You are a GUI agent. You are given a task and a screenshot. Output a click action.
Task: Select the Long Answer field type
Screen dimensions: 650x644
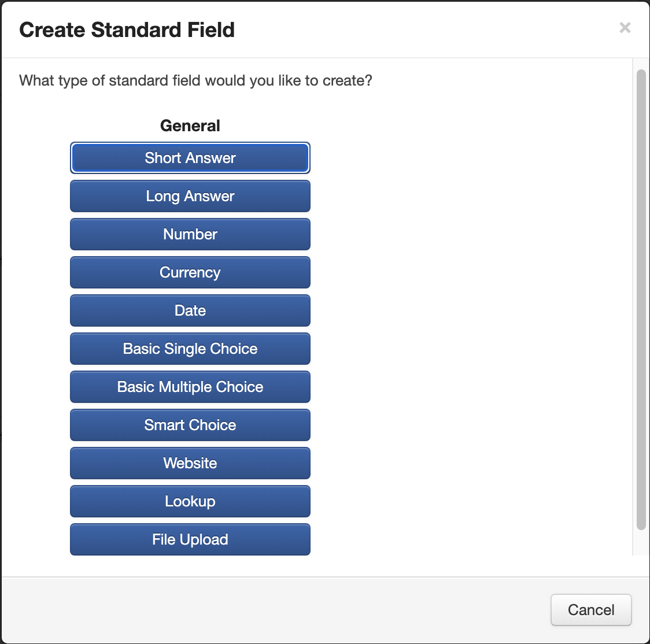(x=190, y=196)
